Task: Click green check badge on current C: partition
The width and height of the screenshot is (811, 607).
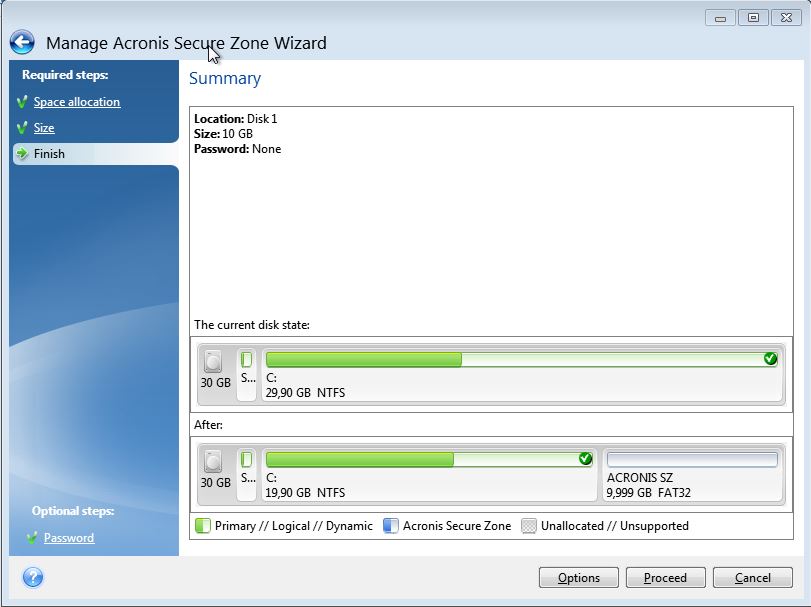Action: coord(770,358)
